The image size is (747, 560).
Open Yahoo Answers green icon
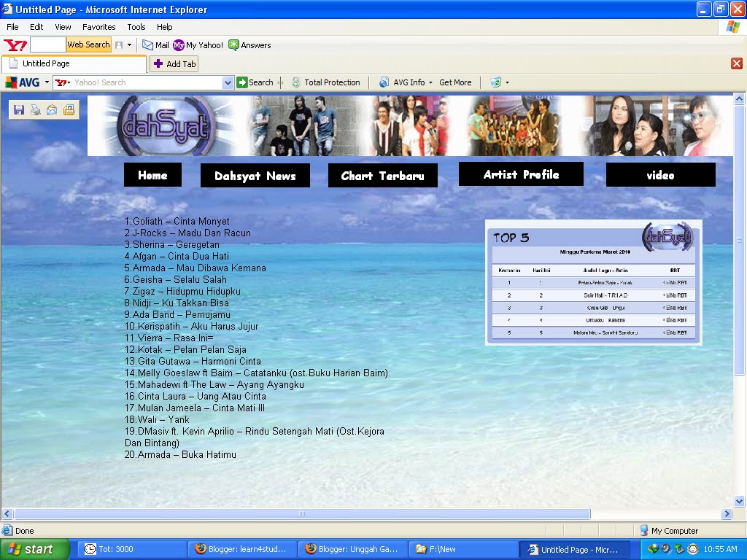click(233, 45)
